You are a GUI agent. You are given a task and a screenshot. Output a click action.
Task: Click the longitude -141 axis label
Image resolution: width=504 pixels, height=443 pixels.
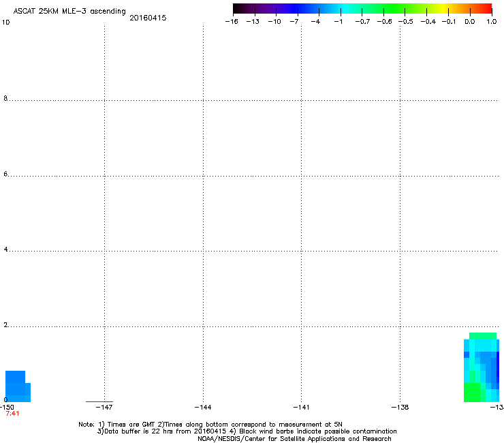[x=301, y=408]
